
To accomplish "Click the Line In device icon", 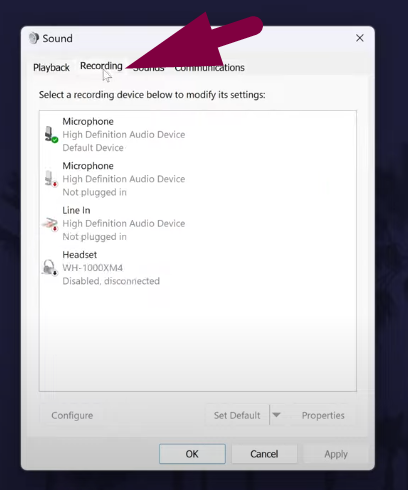I will [50, 224].
